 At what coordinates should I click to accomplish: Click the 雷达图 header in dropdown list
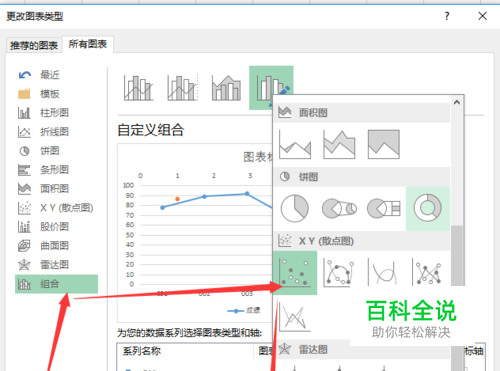click(x=362, y=350)
